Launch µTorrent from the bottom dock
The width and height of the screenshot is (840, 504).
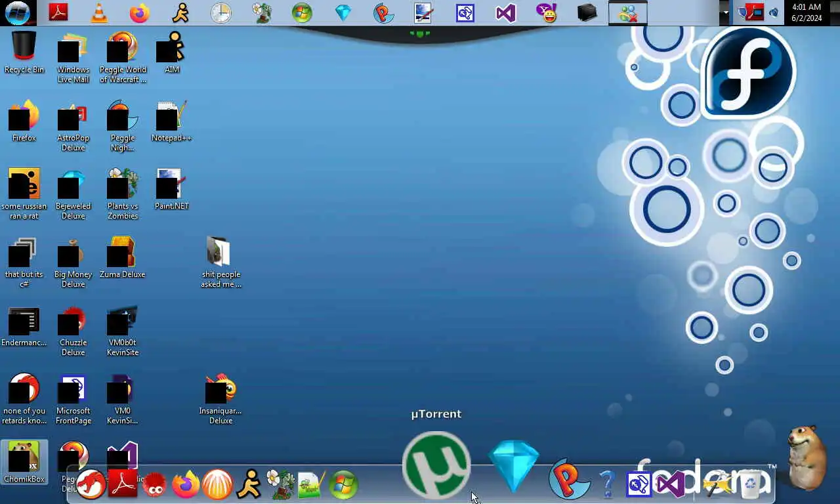[436, 465]
